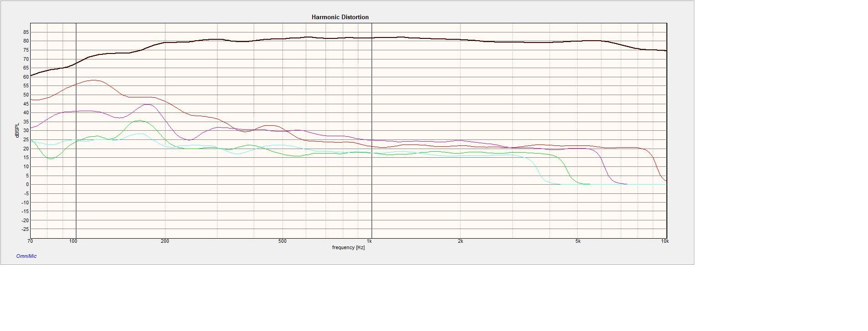This screenshot has height=331, width=868.
Task: Click the 1k label on frequency axis
Action: click(370, 241)
